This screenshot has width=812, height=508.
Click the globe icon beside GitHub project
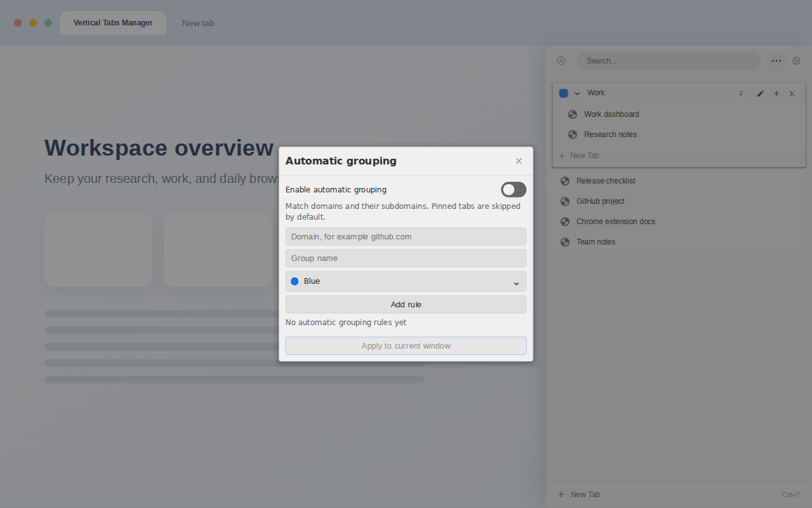565,201
